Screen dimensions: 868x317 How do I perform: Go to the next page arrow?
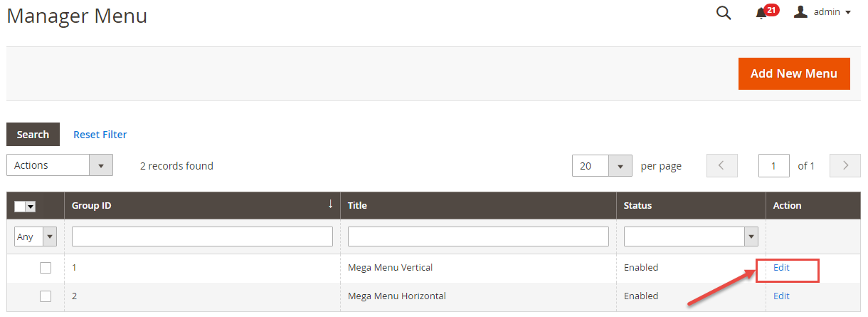click(845, 165)
